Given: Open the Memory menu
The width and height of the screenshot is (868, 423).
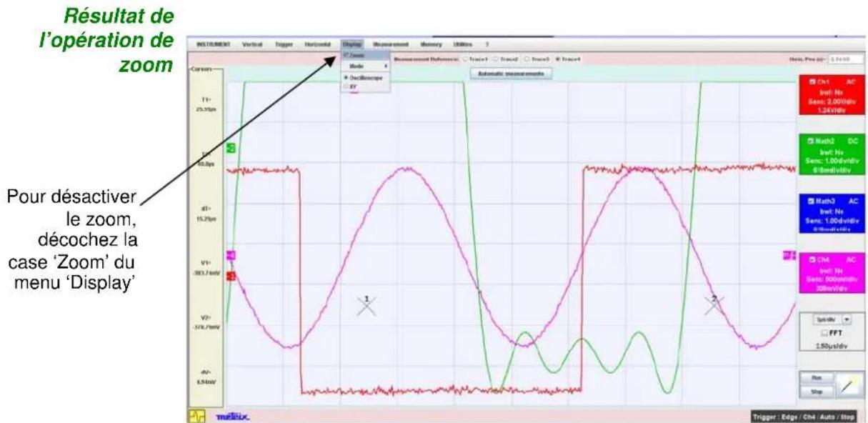Looking at the screenshot, I should point(433,44).
